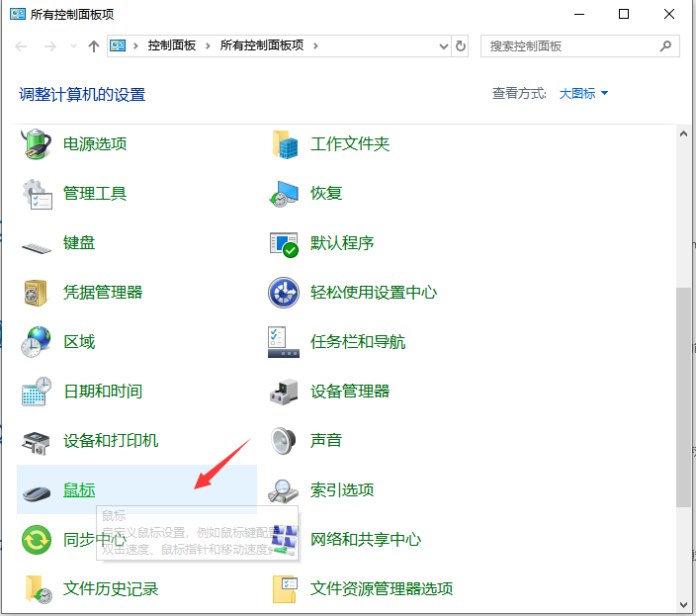
Task: Open the recent locations dropdown beside forward arrow
Action: point(73,46)
